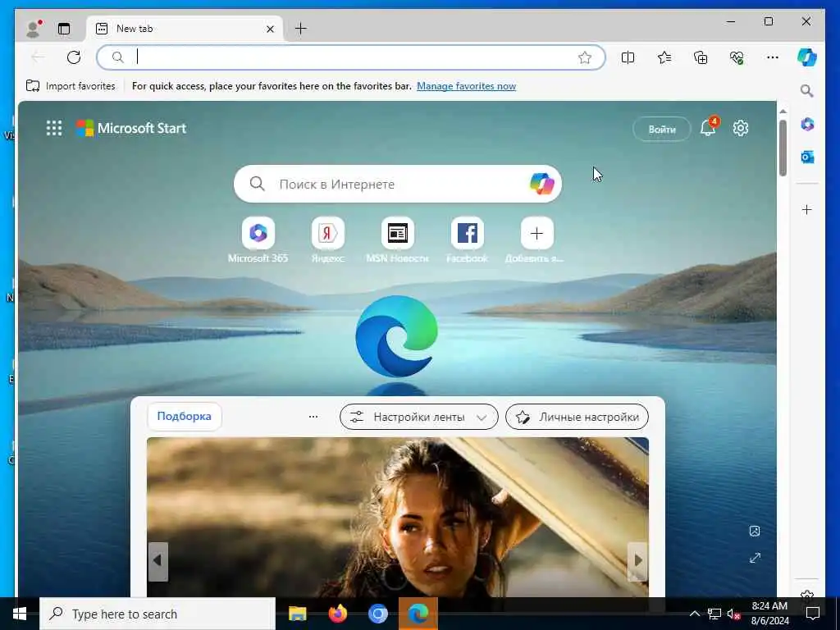Open Manage favorites now link

[x=466, y=85]
